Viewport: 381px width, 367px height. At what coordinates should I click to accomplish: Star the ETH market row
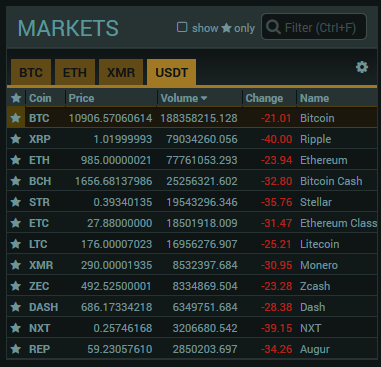tap(16, 160)
